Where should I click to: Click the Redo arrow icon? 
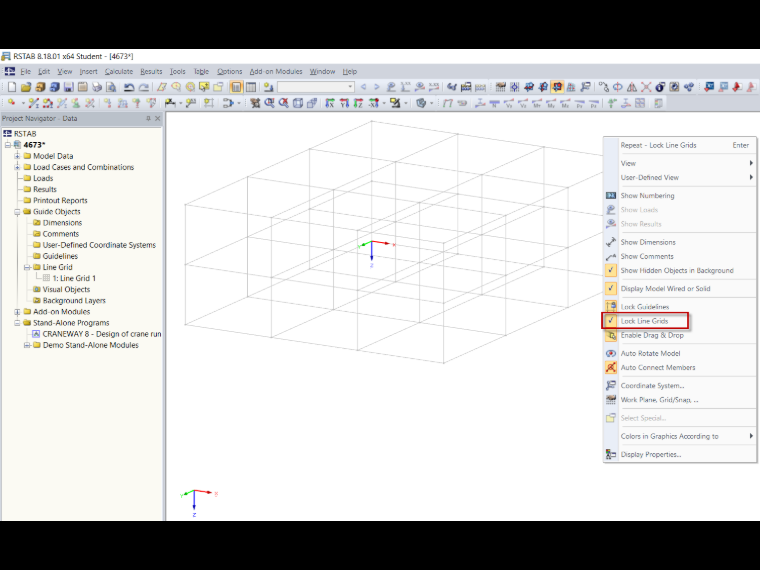pyautogui.click(x=143, y=87)
